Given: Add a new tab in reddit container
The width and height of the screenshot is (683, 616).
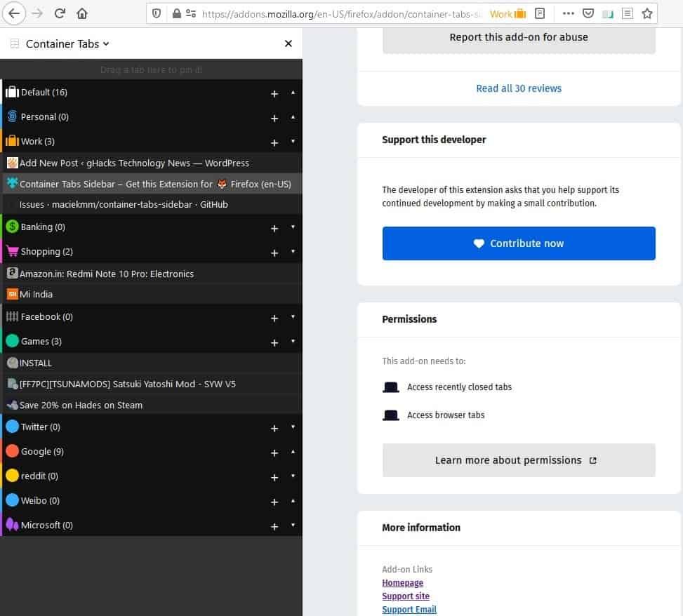Looking at the screenshot, I should (x=274, y=478).
